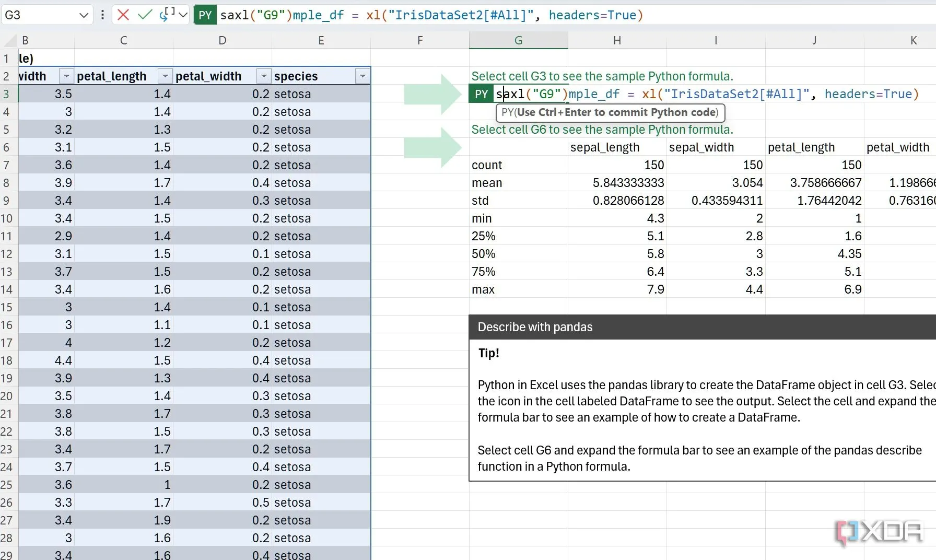The height and width of the screenshot is (560, 936).
Task: Click the 'Tip!' heading in the text box
Action: pos(489,353)
